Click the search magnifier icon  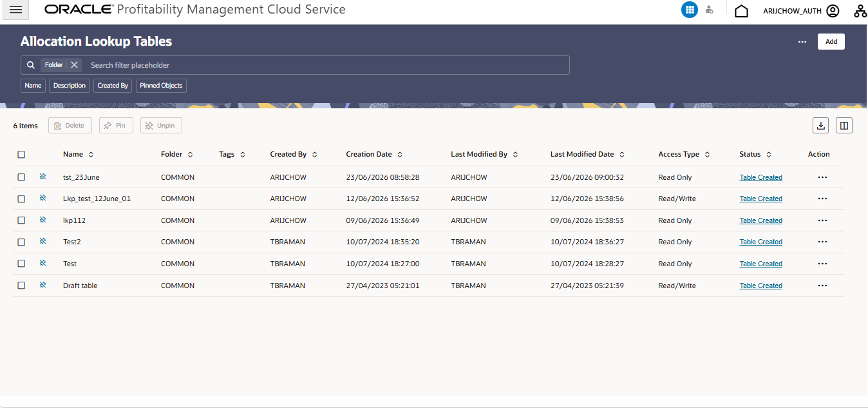tap(30, 65)
